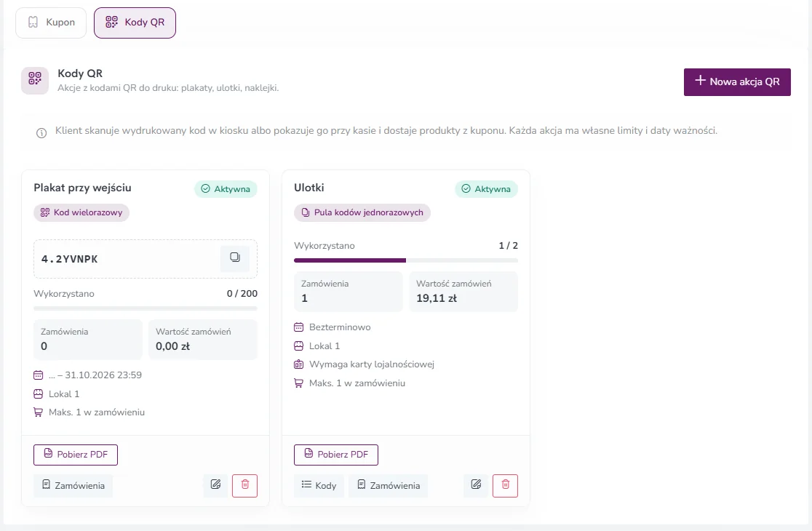Copy the 4.2YVNPK code with copy icon
The width and height of the screenshot is (812, 531).
[234, 258]
